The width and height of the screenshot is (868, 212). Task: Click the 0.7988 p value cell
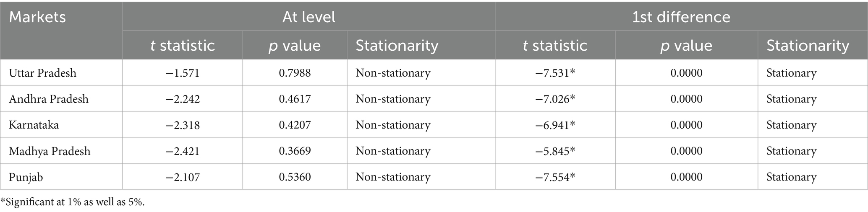pyautogui.click(x=295, y=73)
